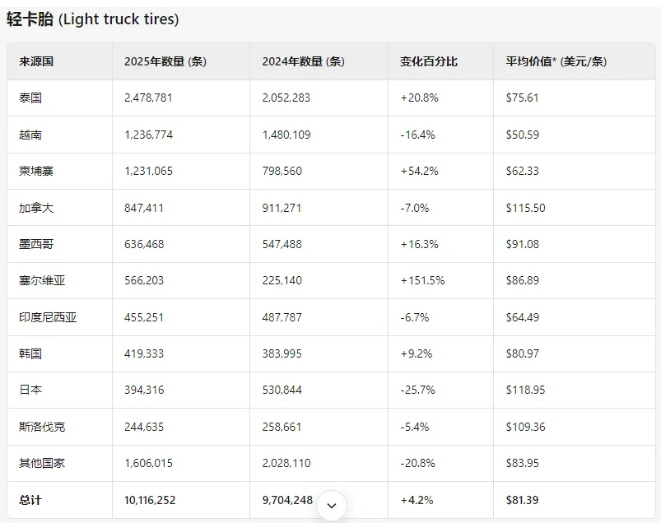Select the 变化百分比 column header
Screen dimensions: 668x528
click(x=428, y=61)
